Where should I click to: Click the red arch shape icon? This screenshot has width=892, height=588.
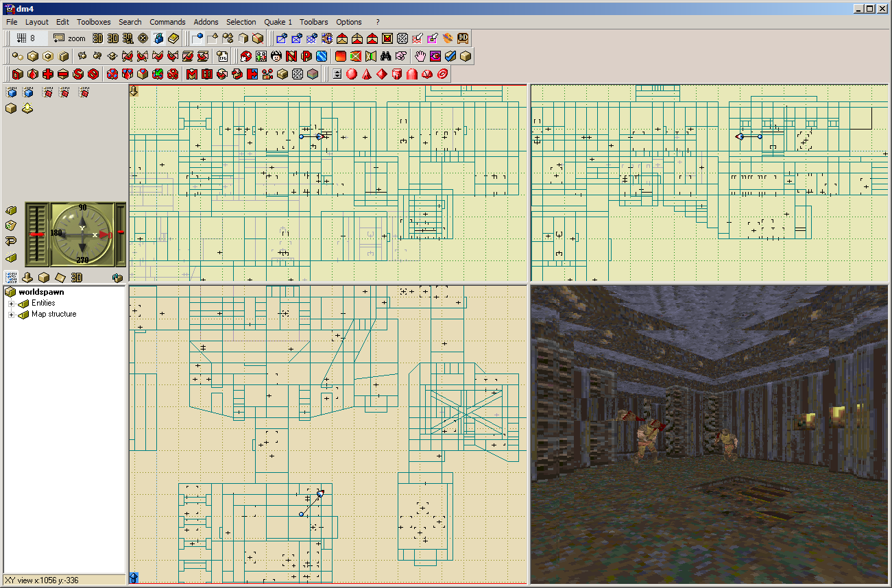(412, 74)
